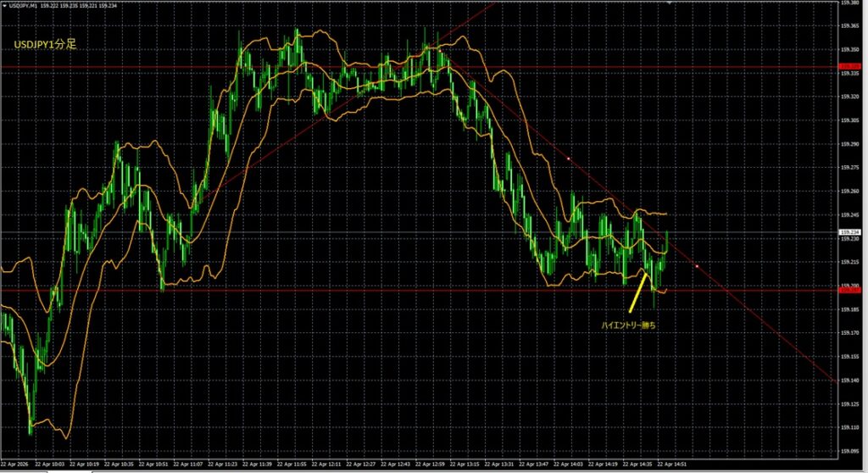The width and height of the screenshot is (868, 473).
Task: Click the small triangle icon beside USDJPY,M1 title
Action: click(4, 6)
